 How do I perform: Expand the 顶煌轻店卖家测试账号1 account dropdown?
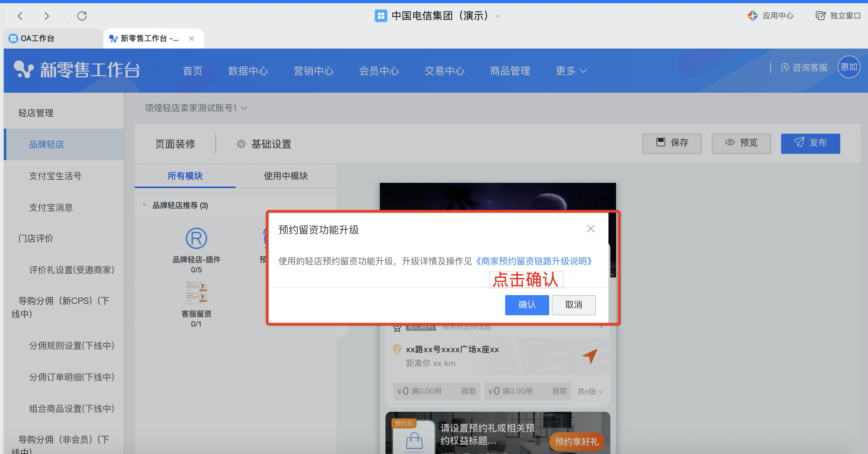[196, 108]
